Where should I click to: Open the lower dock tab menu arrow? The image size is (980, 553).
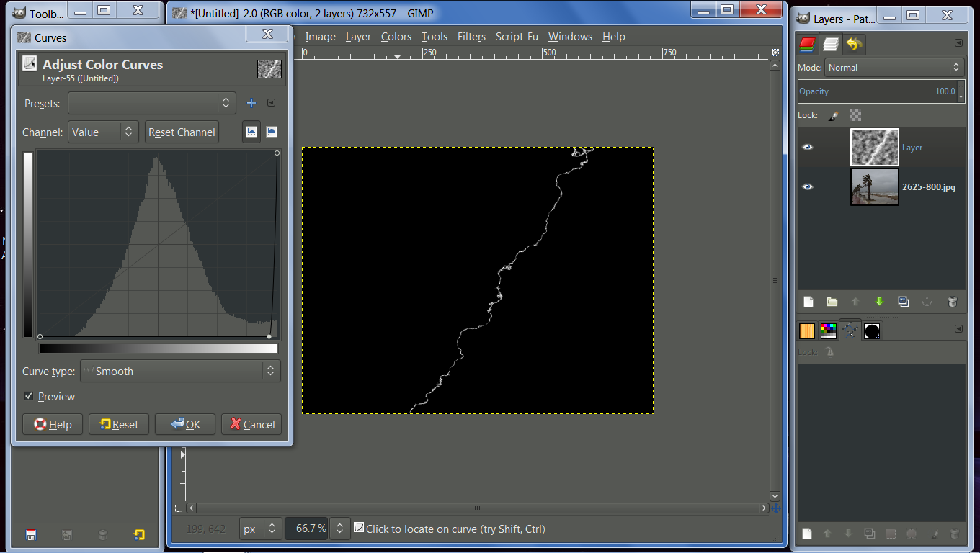click(x=958, y=328)
